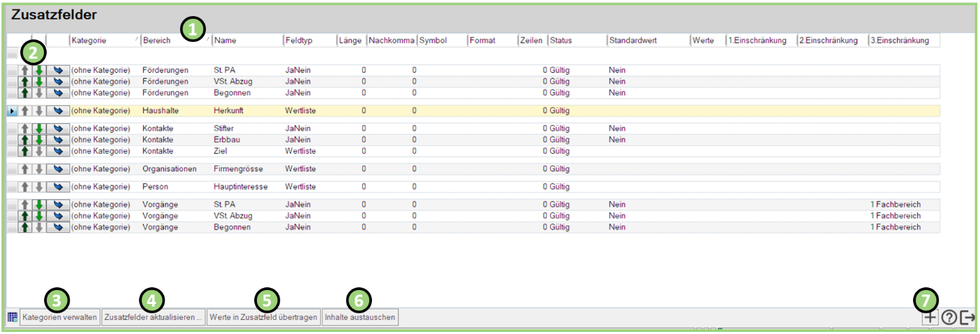Select the Hauptinteresse name cell in the Person row
Image resolution: width=980 pixels, height=334 pixels.
coord(241,187)
